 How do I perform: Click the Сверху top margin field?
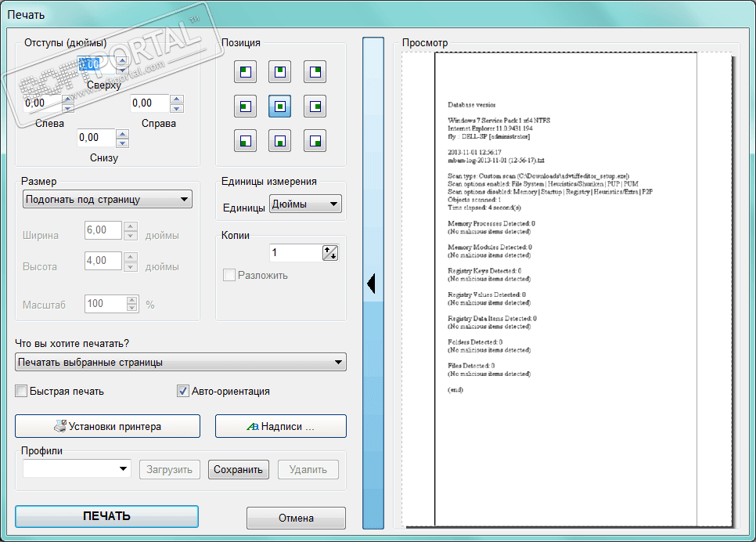tap(96, 65)
